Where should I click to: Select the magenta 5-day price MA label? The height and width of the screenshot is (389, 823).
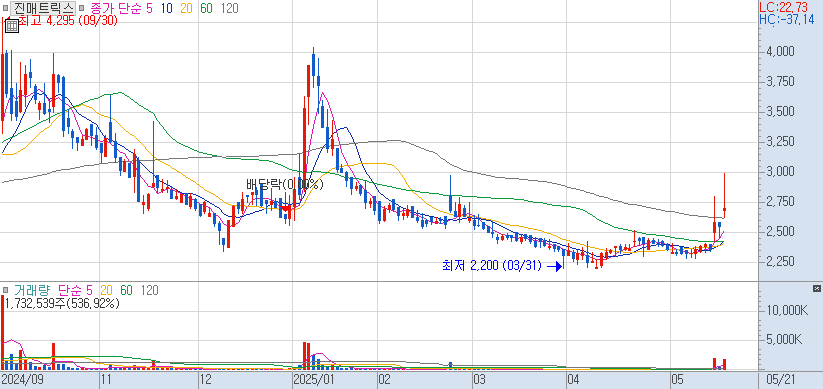149,8
